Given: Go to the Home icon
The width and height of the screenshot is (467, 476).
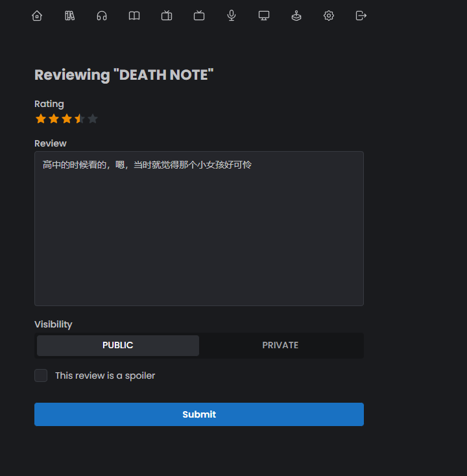Looking at the screenshot, I should click(x=37, y=16).
